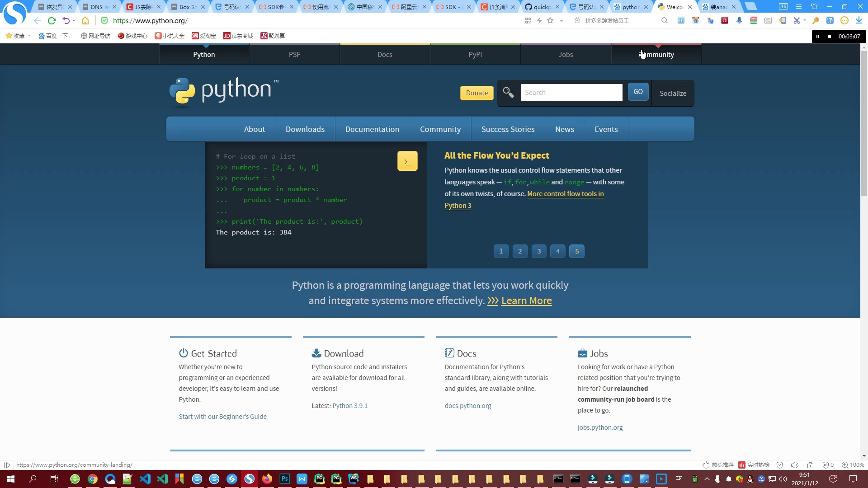Expand the undo history dropdown arrow
This screenshot has width=868, height=488.
coord(74,21)
